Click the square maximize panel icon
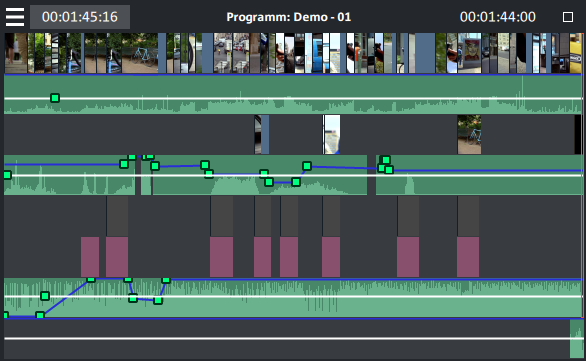This screenshot has height=361, width=586. tap(568, 17)
